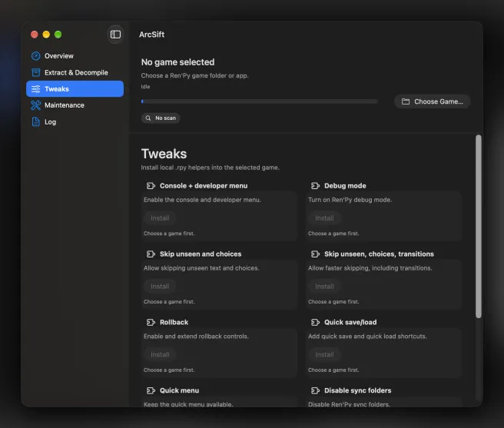The image size is (504, 428).
Task: Install the Quick save/load tweak
Action: (324, 354)
